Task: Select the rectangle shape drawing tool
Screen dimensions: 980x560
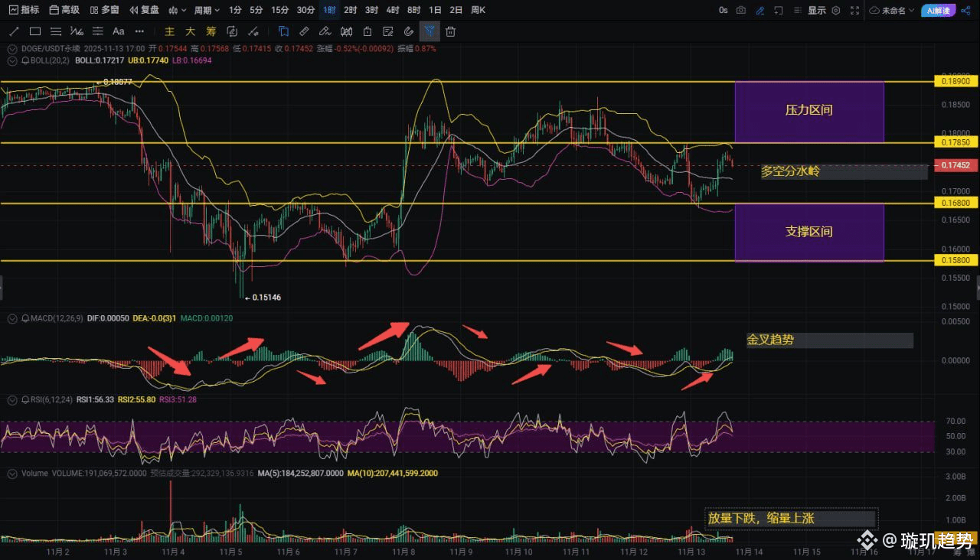Action: (x=35, y=31)
